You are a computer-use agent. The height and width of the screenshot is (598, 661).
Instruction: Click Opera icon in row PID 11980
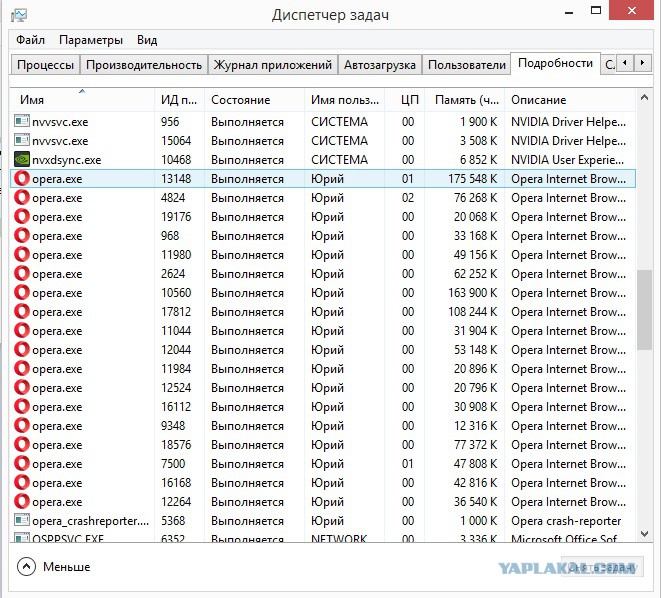pyautogui.click(x=22, y=254)
